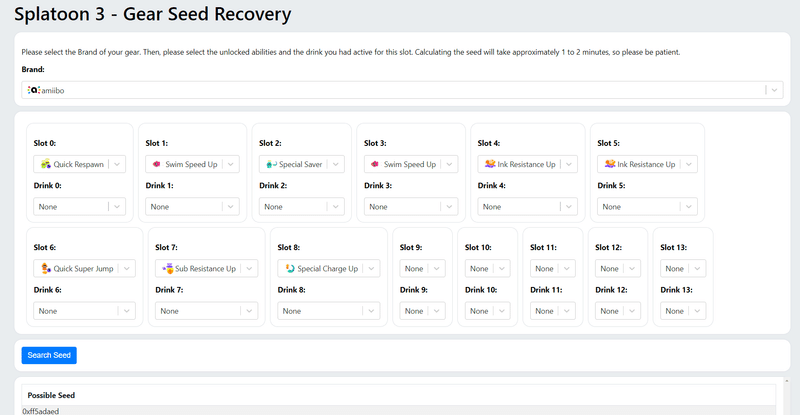Open the Drink 5 dropdown
The width and height of the screenshot is (800, 415).
point(647,206)
